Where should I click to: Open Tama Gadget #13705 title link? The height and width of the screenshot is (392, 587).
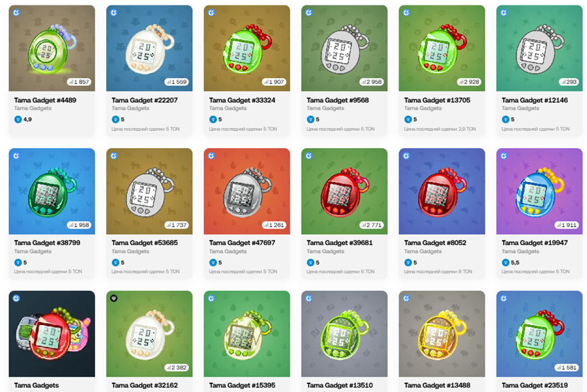click(x=437, y=100)
